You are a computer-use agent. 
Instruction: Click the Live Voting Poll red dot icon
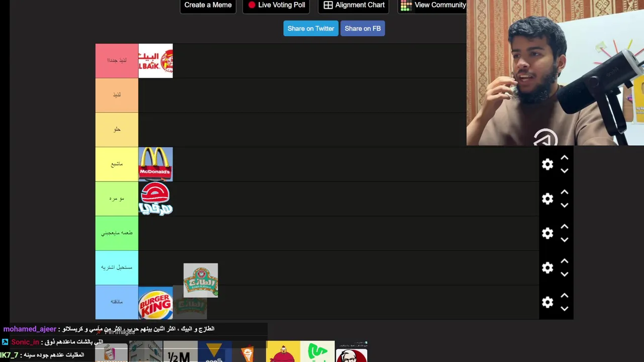252,5
